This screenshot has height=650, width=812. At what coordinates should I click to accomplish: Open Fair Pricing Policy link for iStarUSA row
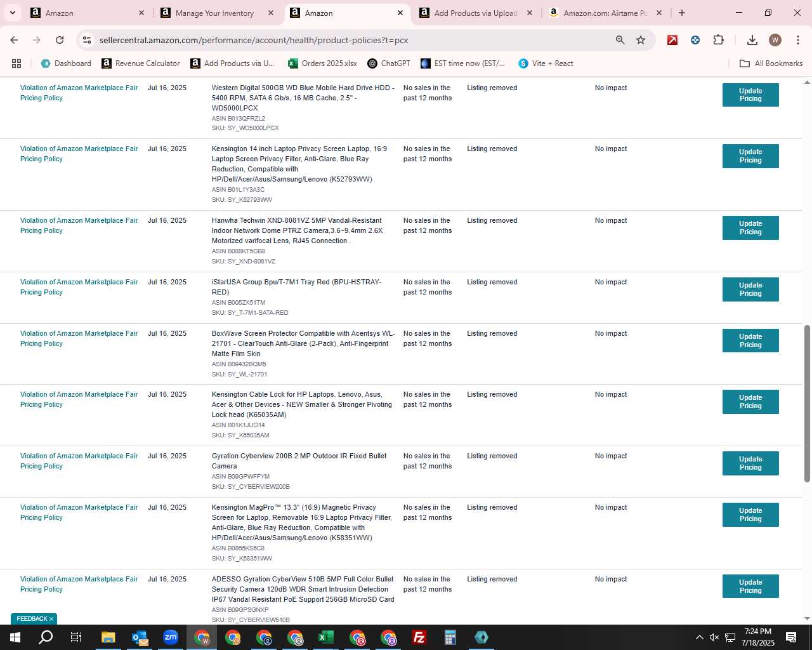(x=79, y=287)
